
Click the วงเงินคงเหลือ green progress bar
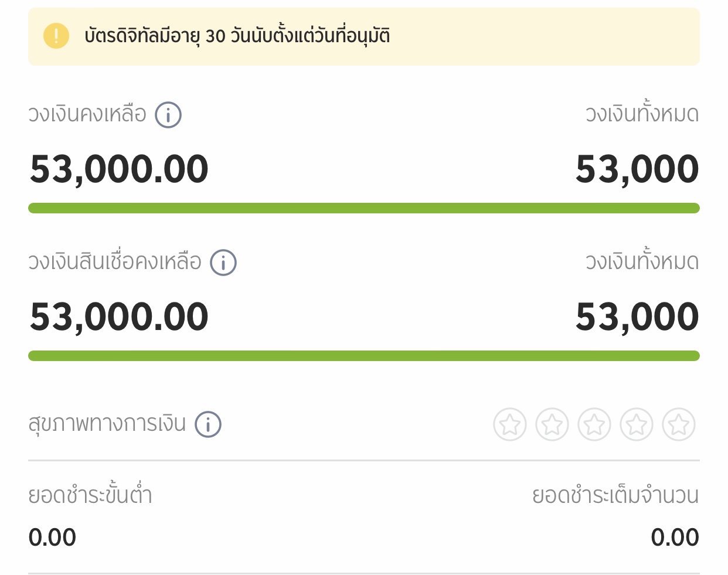[364, 208]
